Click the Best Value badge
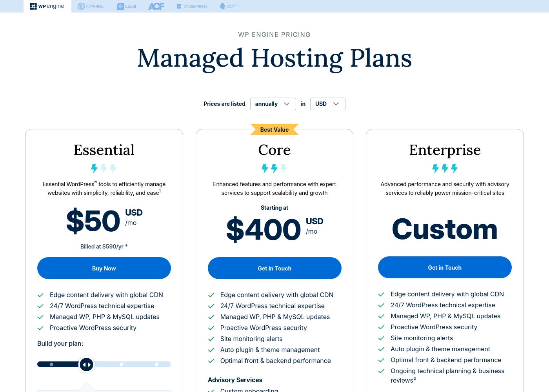 tap(274, 129)
